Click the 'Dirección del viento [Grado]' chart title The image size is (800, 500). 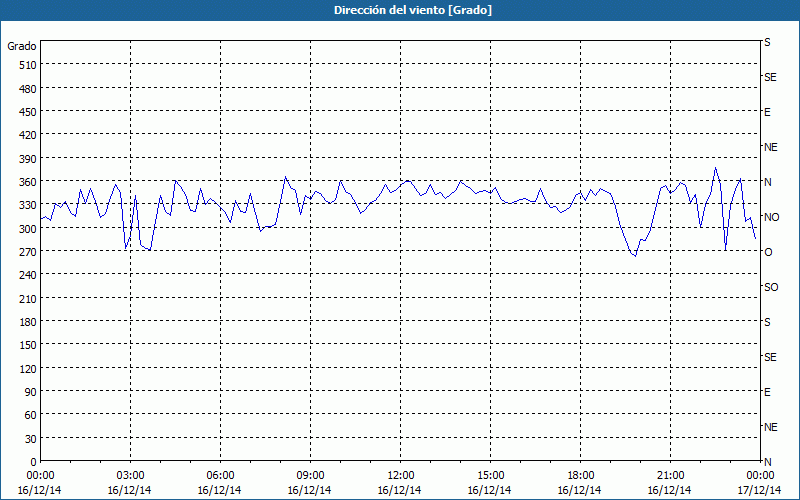(x=413, y=10)
